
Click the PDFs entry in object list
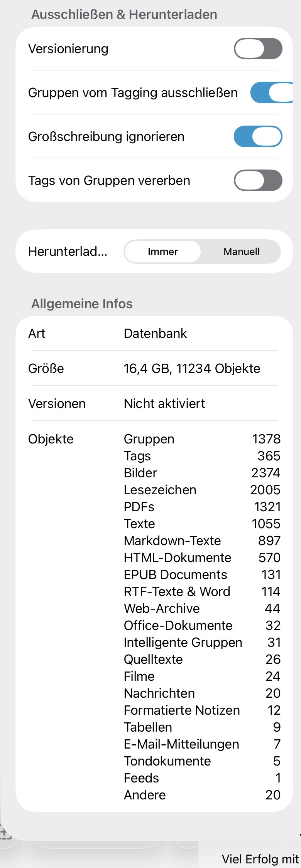(139, 507)
